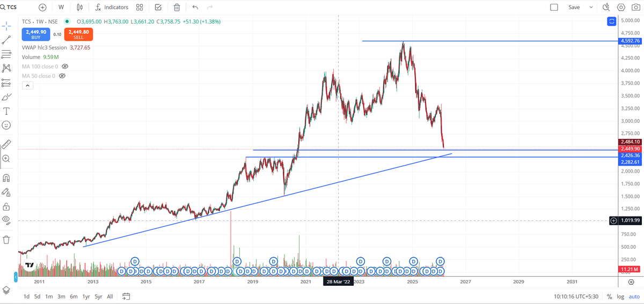The image size is (644, 304).
Task: Open the candlestick chart type selector
Action: click(80, 7)
